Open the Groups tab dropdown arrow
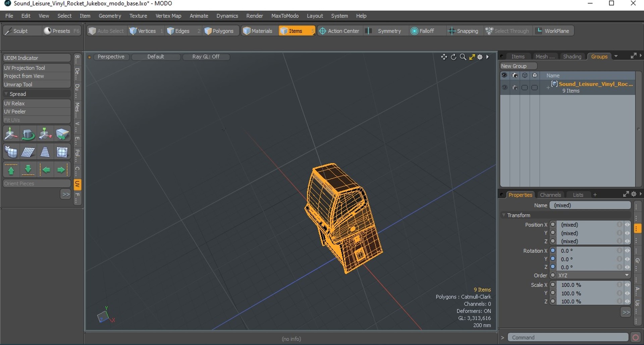 [616, 56]
